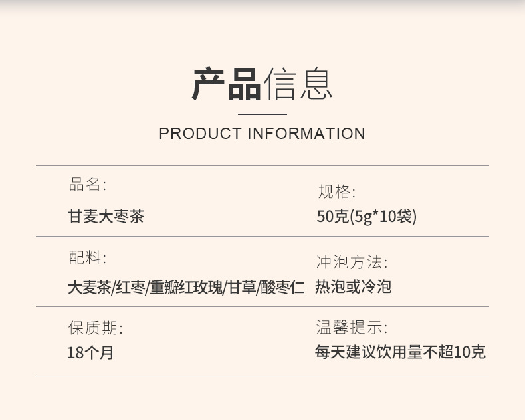The image size is (525, 420).
Task: Select the 规格 label
Action: pyautogui.click(x=336, y=193)
